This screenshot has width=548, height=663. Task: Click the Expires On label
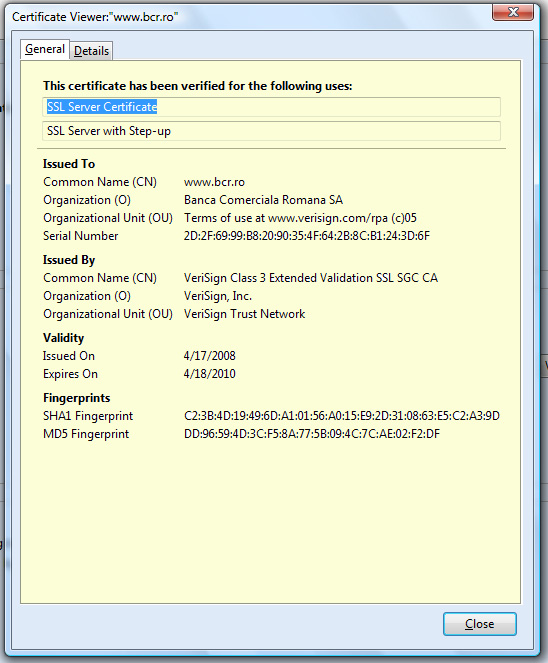pyautogui.click(x=70, y=374)
